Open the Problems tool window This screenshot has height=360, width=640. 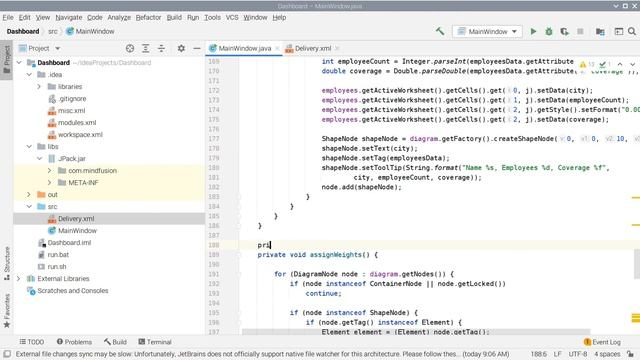coord(74,342)
